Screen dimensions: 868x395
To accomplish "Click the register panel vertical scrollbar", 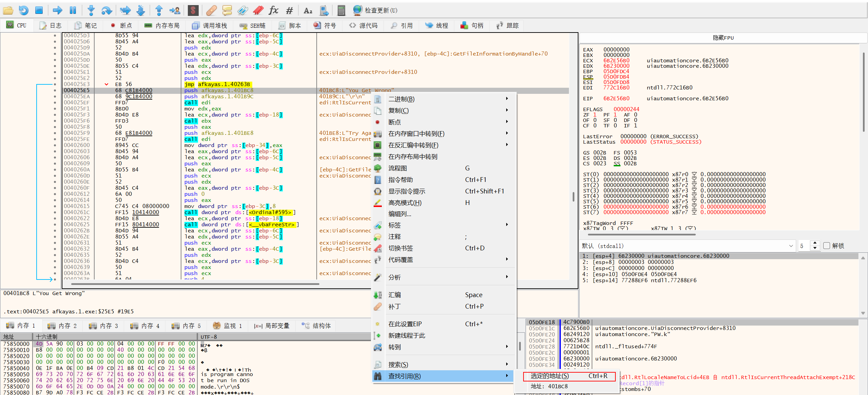I will pos(863,91).
